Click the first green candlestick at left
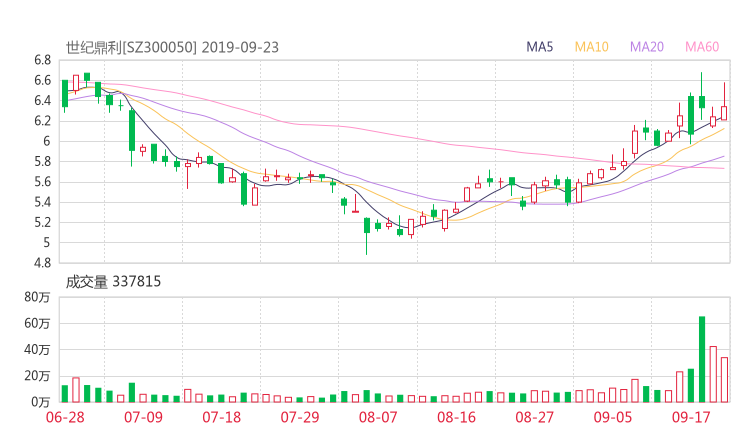This screenshot has width=740, height=440. tap(65, 93)
